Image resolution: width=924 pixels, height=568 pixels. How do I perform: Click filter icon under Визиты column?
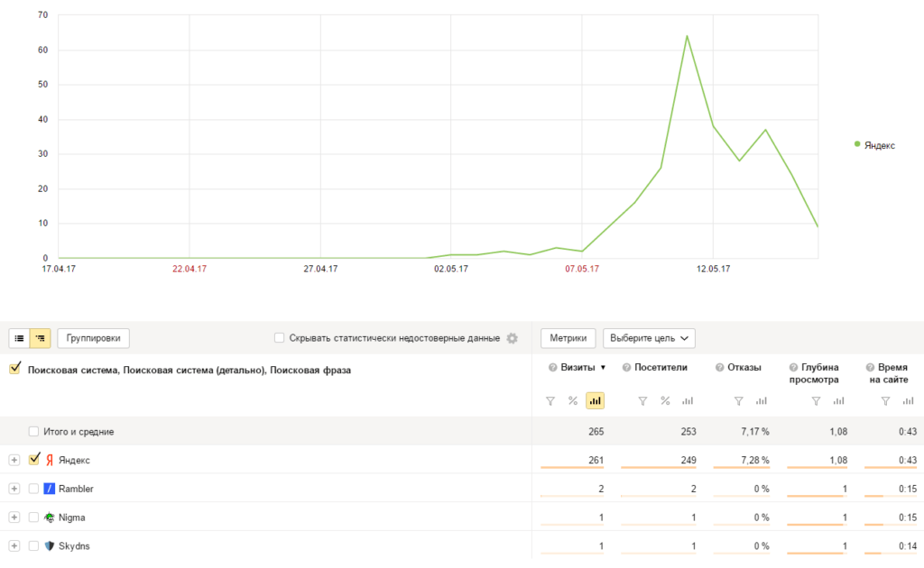[551, 400]
